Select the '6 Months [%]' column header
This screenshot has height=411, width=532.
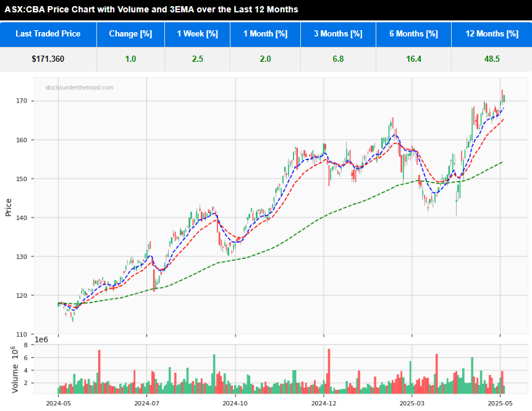coord(413,34)
